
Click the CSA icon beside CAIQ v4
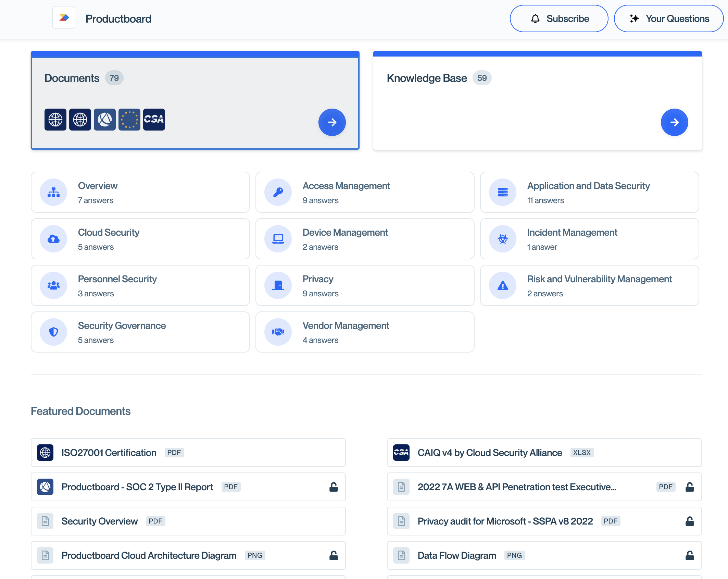[x=401, y=453]
